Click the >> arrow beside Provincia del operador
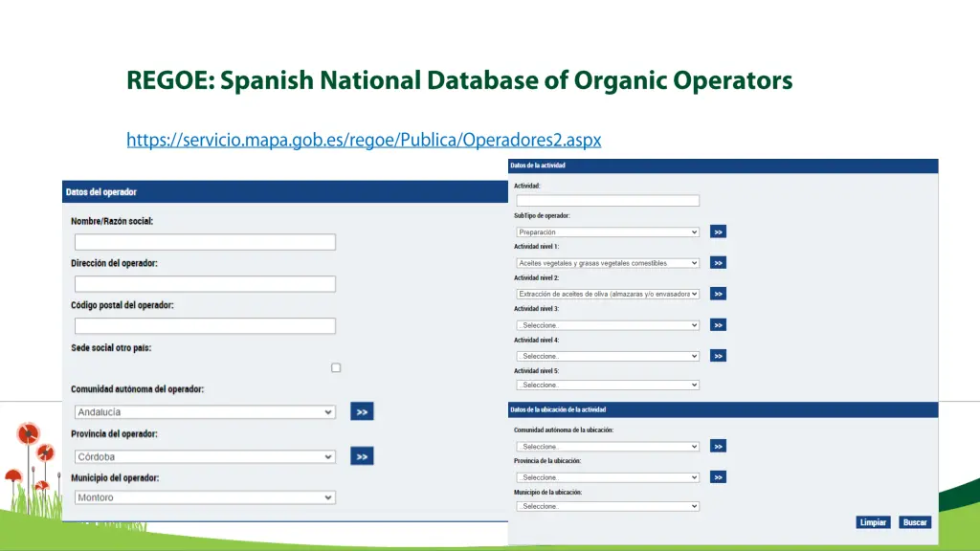980x551 pixels. [x=362, y=456]
